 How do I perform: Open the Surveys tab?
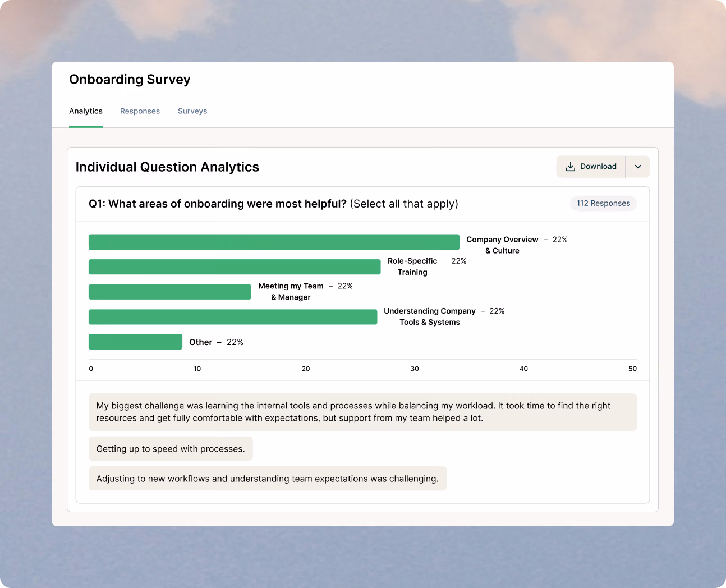192,111
